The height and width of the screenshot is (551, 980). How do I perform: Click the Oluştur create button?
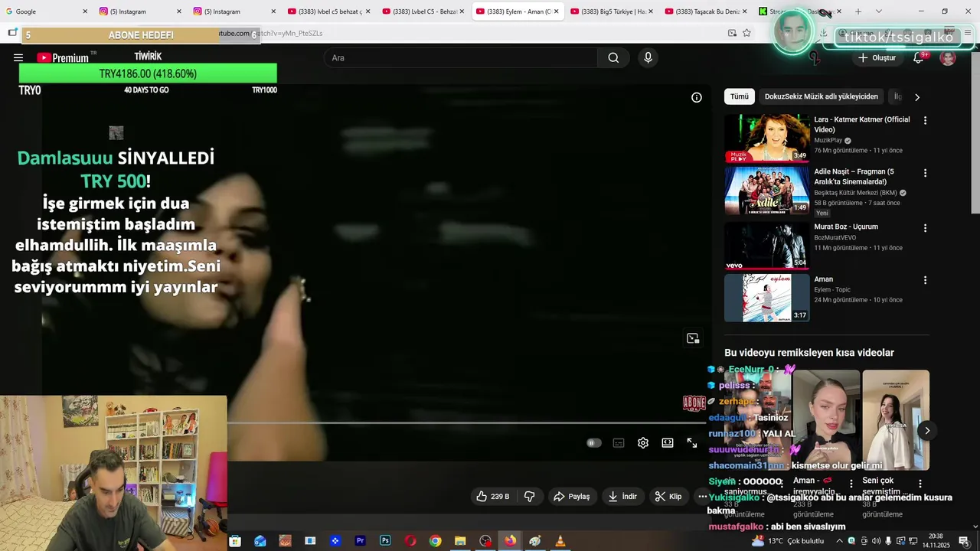pyautogui.click(x=877, y=57)
